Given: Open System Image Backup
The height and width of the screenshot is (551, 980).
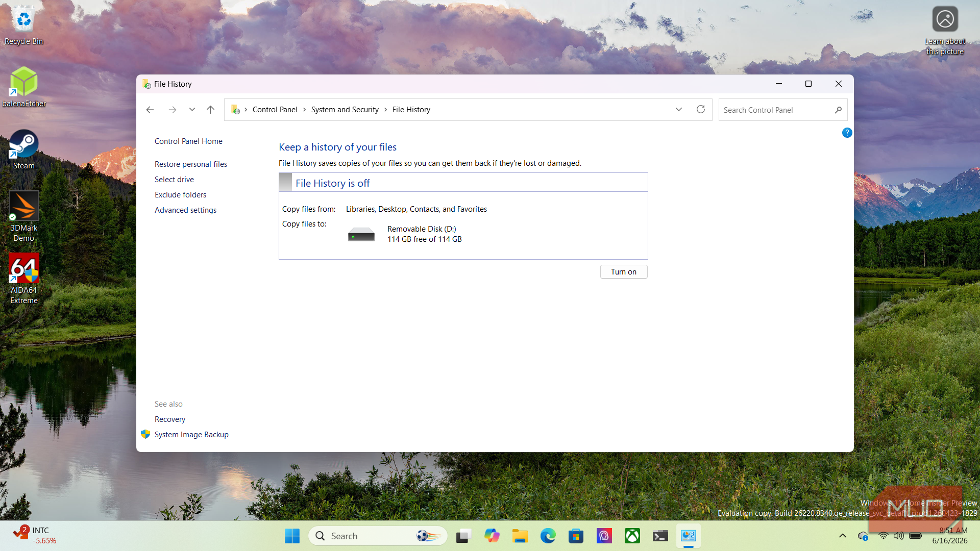Looking at the screenshot, I should (191, 435).
